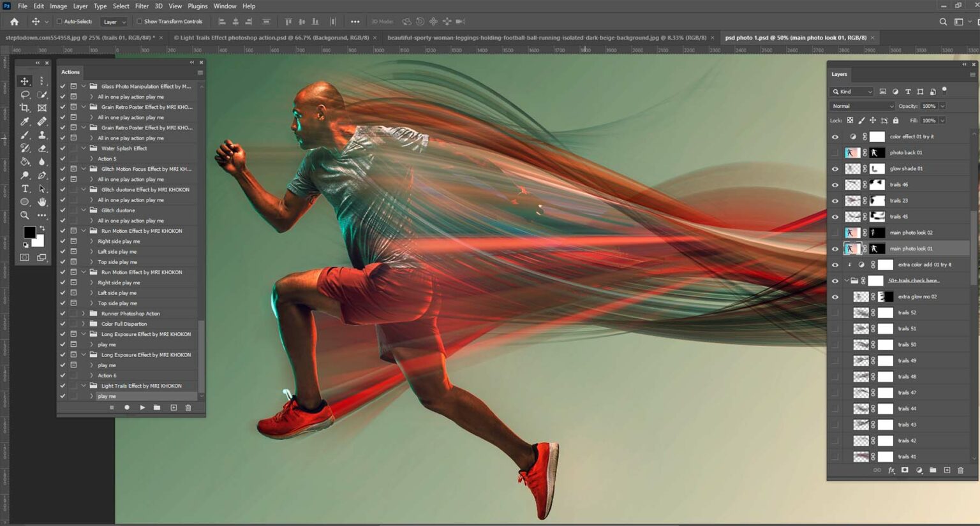Open the filter by Type layers icon
This screenshot has height=526, width=980.
tap(907, 91)
